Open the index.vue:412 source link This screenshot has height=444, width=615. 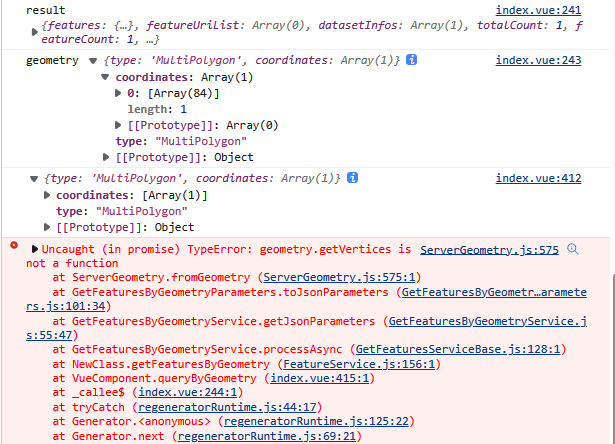click(x=538, y=178)
